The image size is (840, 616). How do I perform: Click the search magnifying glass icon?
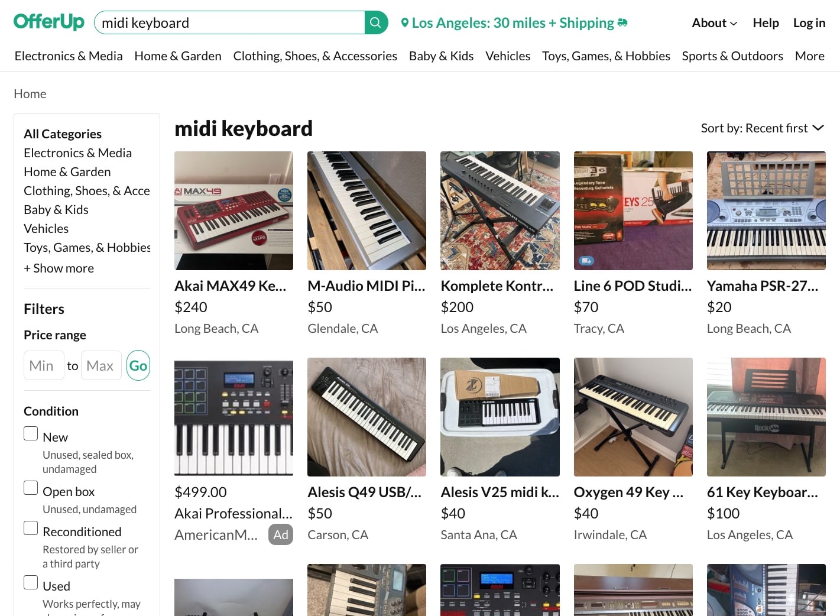375,22
